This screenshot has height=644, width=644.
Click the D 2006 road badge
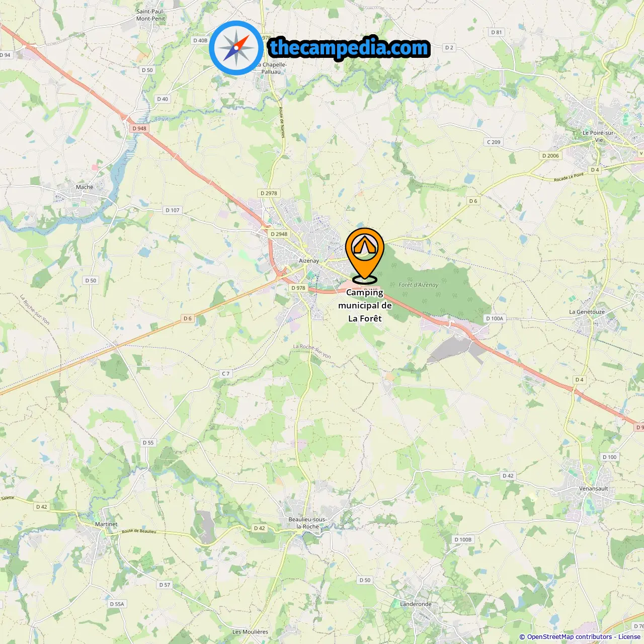[x=550, y=155]
